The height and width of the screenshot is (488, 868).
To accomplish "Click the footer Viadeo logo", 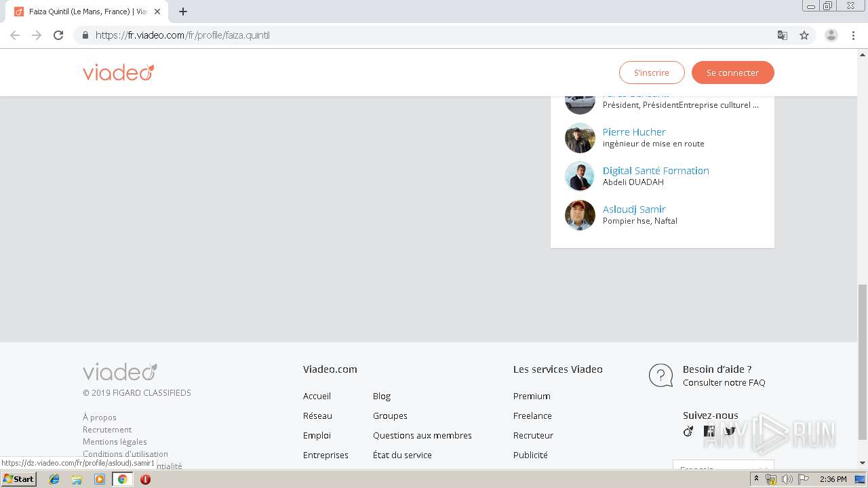I will click(120, 371).
